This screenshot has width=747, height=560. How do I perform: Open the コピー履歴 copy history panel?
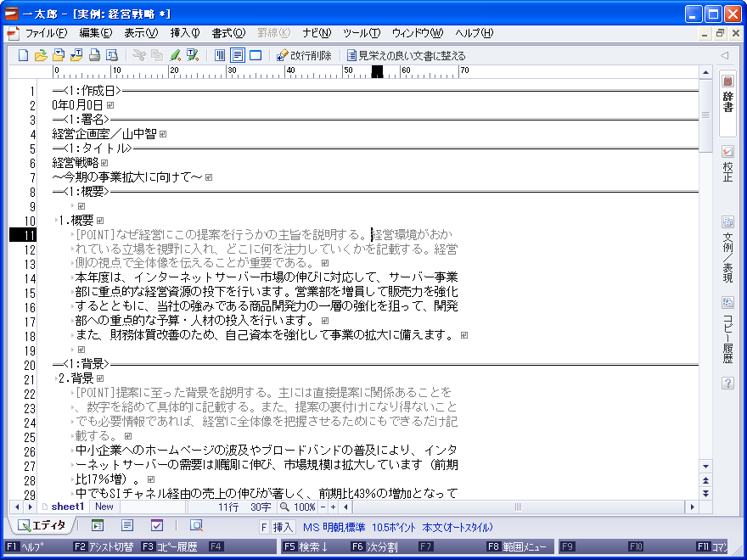(727, 327)
